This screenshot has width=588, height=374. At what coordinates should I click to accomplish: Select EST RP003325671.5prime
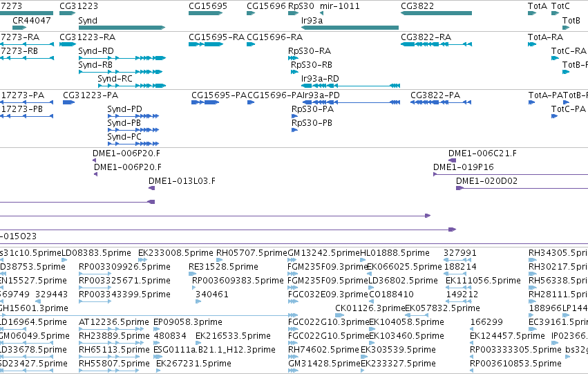(x=124, y=281)
